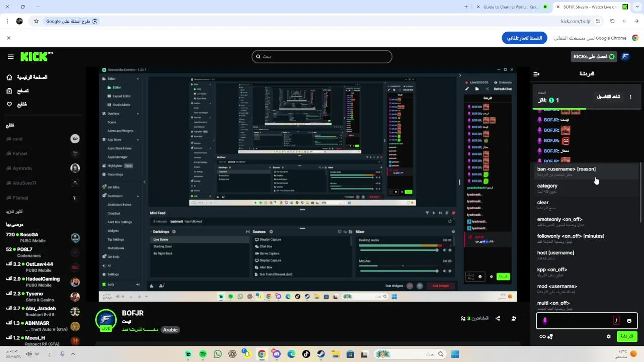
Task: Open recommended channel HadeelGaming
Action: tap(43, 282)
